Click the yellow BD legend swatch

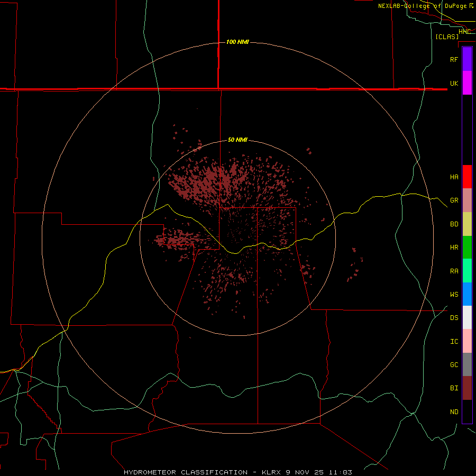(467, 224)
